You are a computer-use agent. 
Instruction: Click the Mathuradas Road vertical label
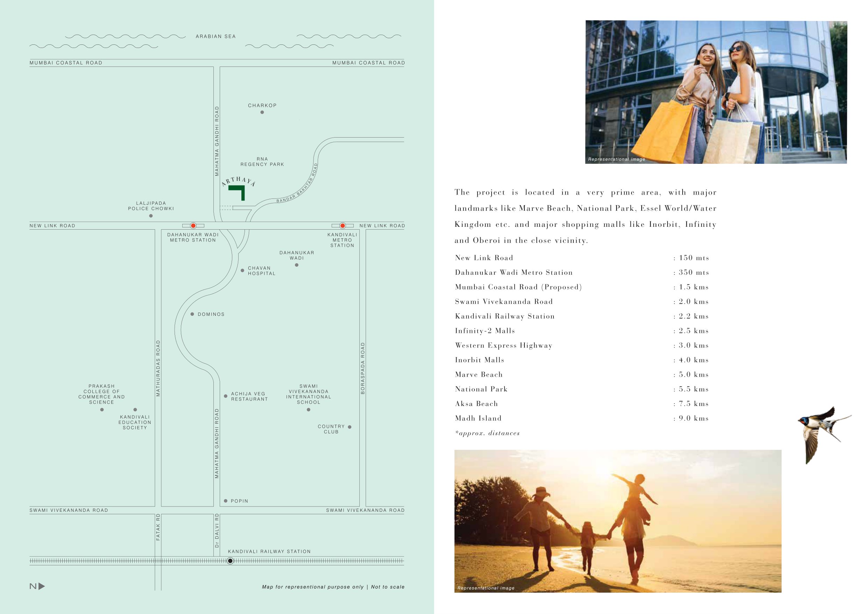click(x=158, y=369)
